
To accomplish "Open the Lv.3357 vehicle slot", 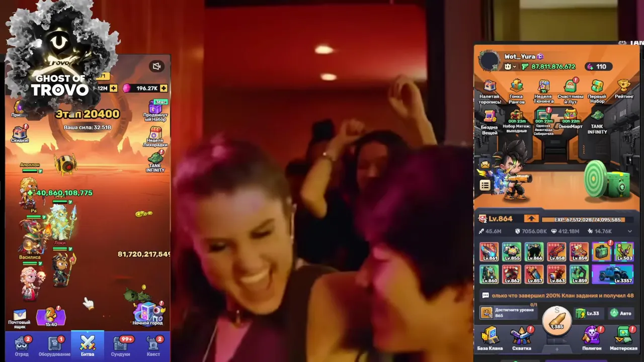I will point(613,275).
